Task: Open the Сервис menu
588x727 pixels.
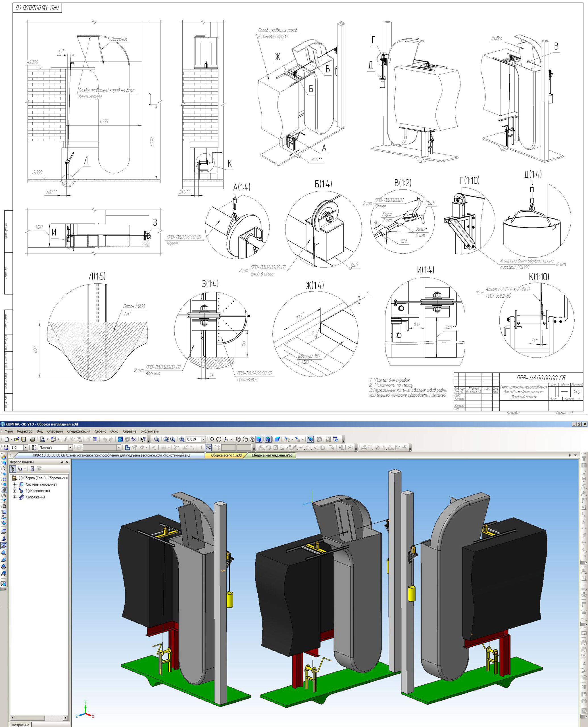Action: (x=100, y=431)
